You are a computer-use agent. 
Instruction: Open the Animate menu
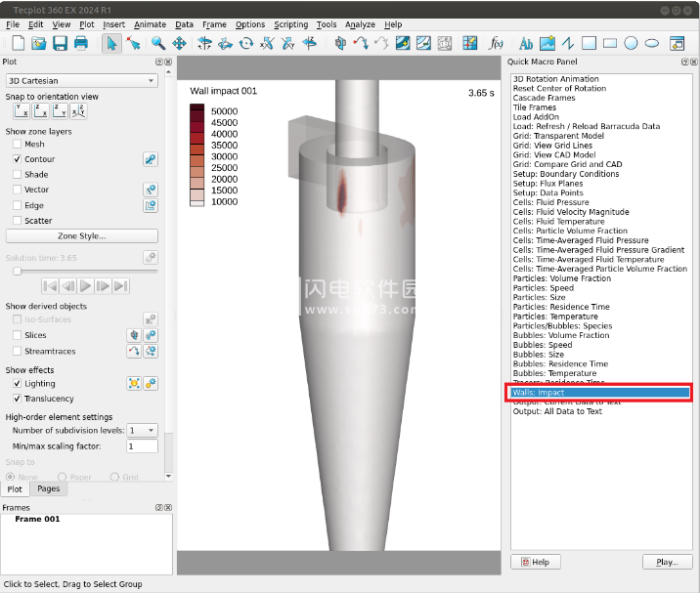point(150,24)
